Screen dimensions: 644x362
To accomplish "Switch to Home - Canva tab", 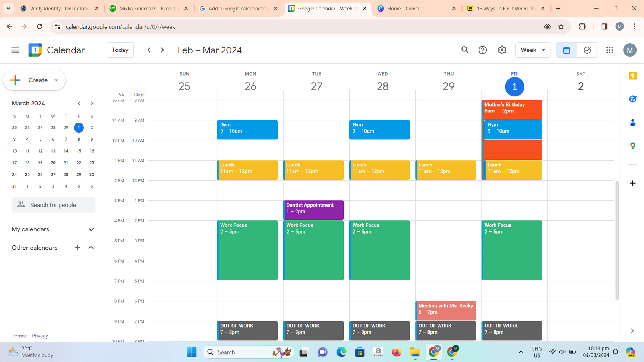I will pos(417,8).
